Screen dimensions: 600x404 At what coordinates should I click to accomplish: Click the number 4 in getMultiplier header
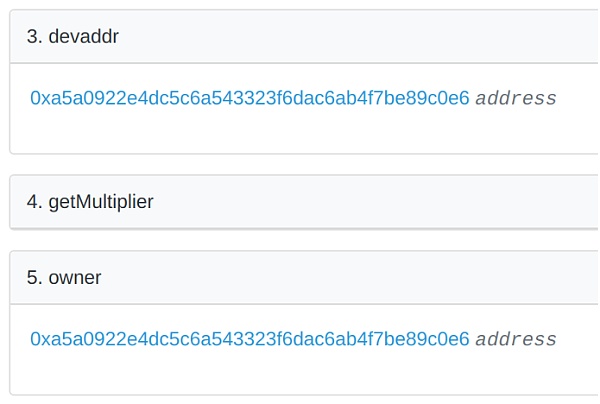32,202
